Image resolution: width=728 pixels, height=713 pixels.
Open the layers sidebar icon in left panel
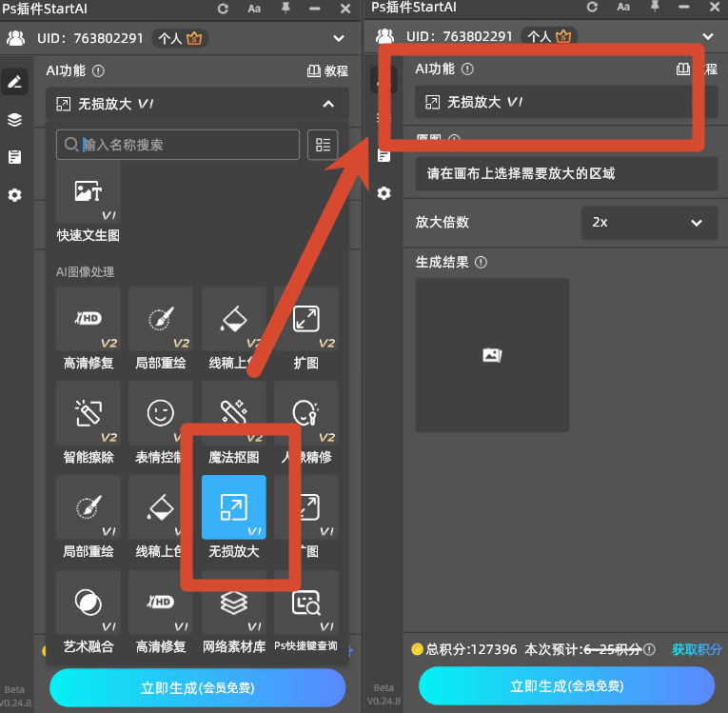pyautogui.click(x=15, y=120)
